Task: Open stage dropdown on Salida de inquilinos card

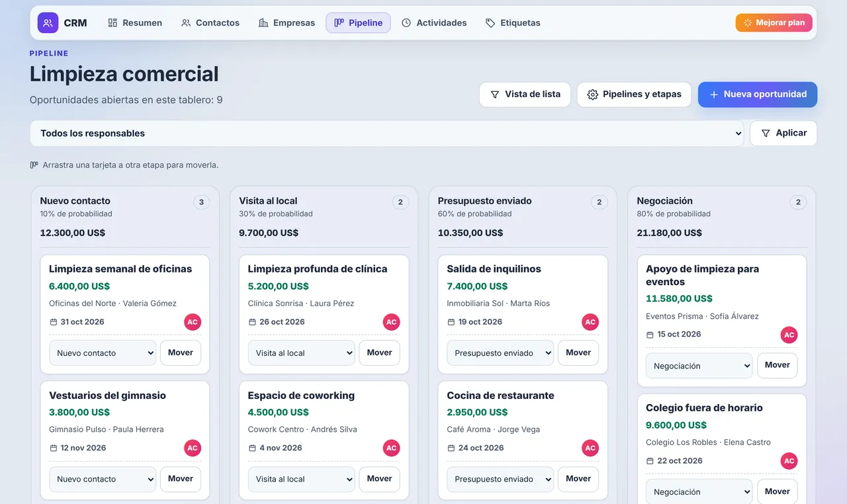Action: [x=500, y=353]
